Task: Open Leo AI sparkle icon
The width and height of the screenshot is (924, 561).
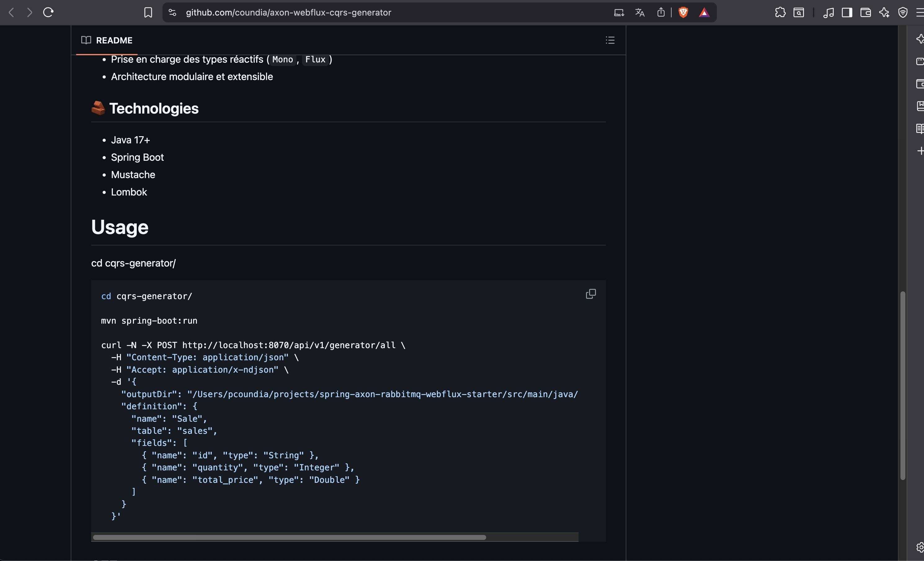Action: click(884, 12)
